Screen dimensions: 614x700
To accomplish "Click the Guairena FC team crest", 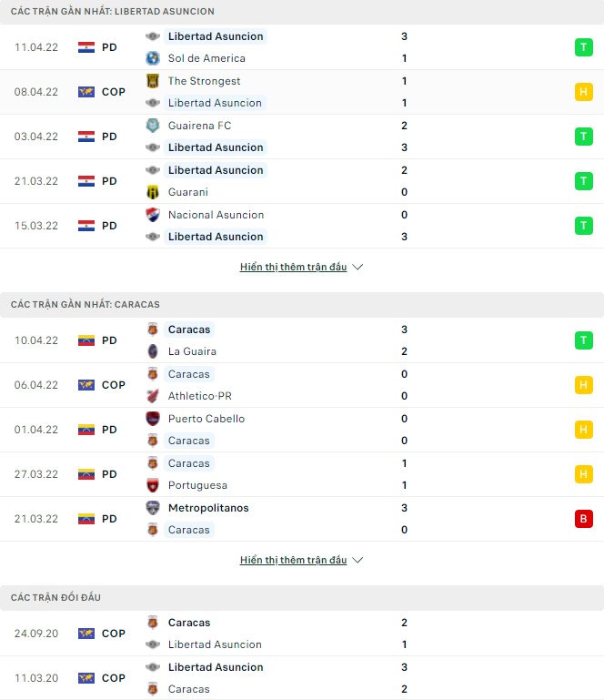I will (153, 126).
